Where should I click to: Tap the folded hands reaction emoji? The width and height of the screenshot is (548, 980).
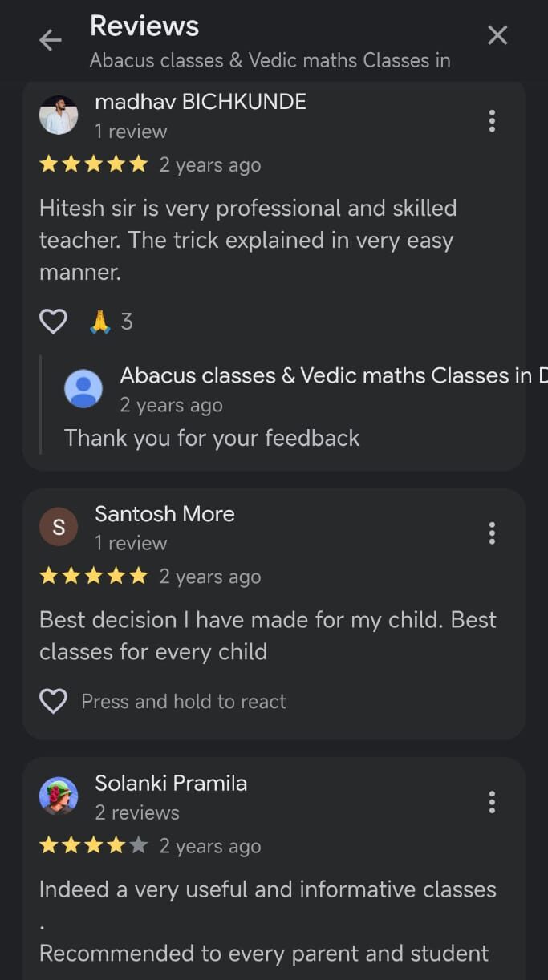[x=99, y=322]
